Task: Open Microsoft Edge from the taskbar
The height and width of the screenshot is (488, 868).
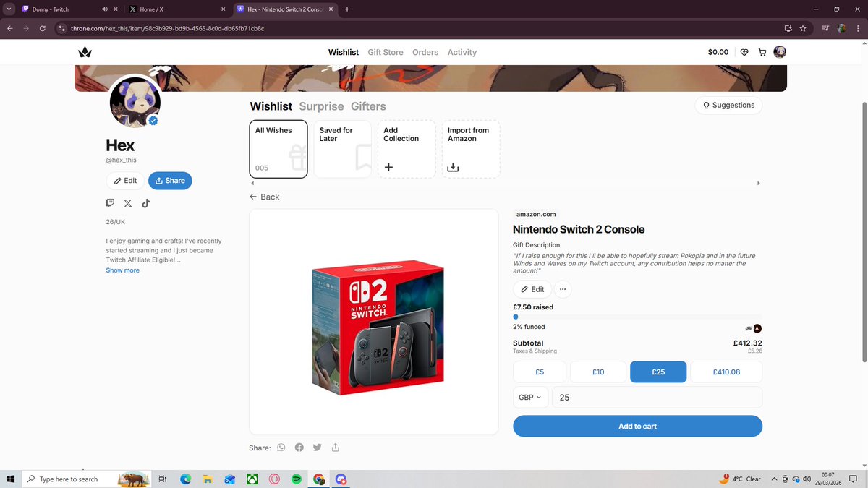Action: [185, 479]
